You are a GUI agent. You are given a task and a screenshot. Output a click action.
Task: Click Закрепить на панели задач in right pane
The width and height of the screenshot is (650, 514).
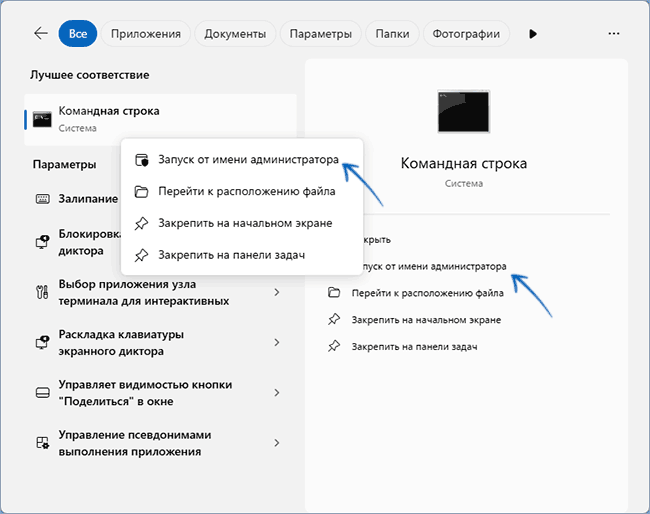[414, 347]
